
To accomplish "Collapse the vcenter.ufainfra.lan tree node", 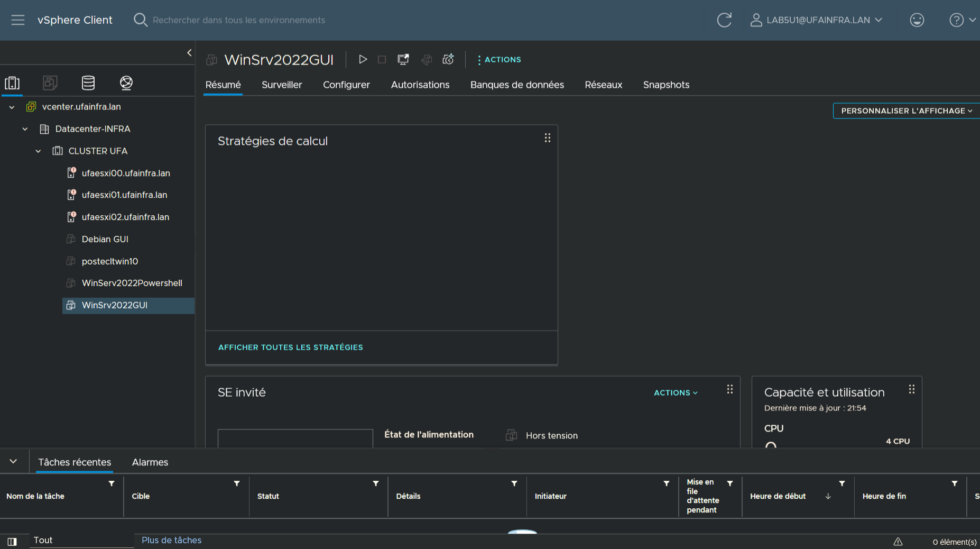I will pyautogui.click(x=12, y=107).
